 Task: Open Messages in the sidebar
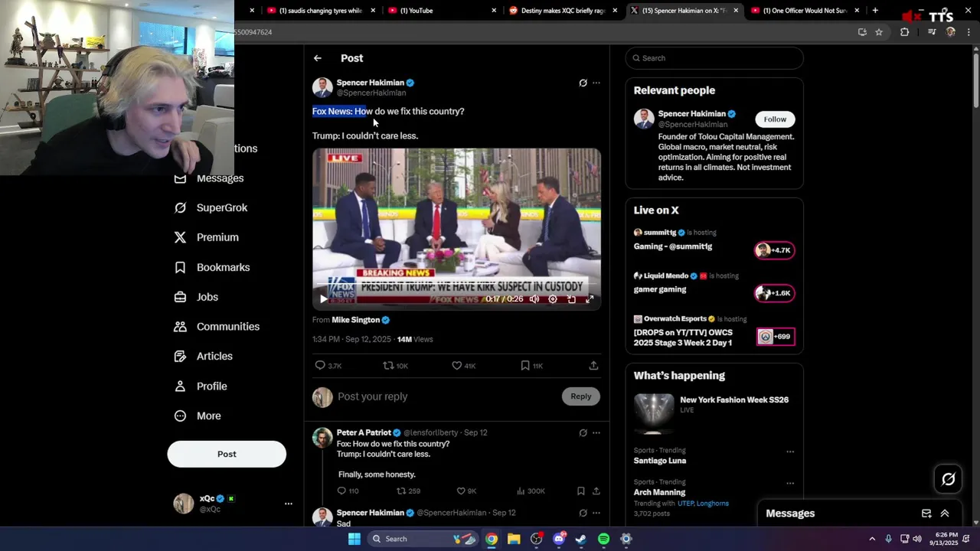209,178
